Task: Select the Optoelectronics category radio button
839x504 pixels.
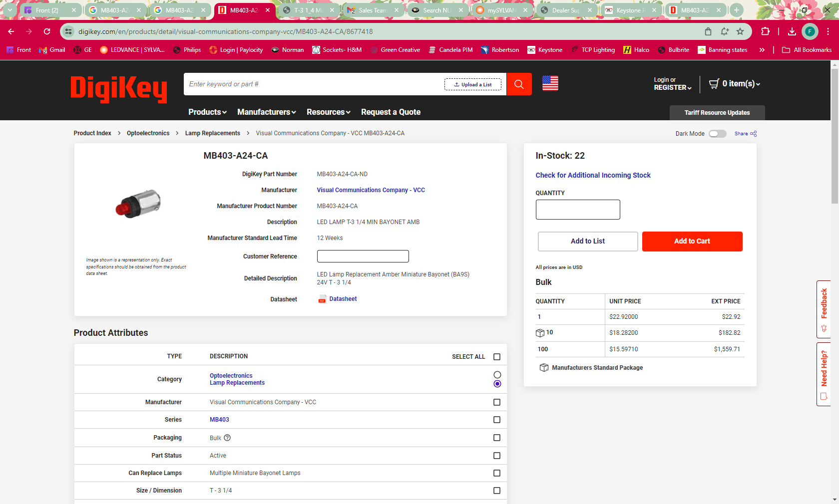Action: tap(497, 375)
